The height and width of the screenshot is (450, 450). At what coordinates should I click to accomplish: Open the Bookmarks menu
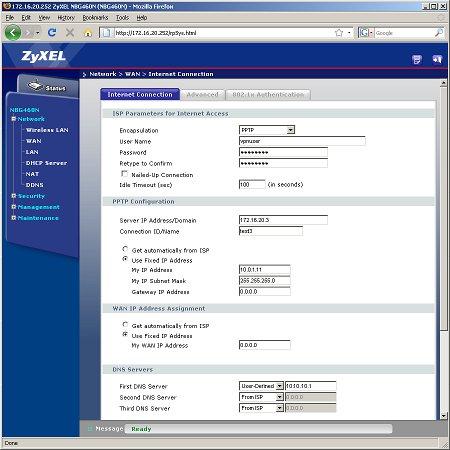click(x=95, y=18)
